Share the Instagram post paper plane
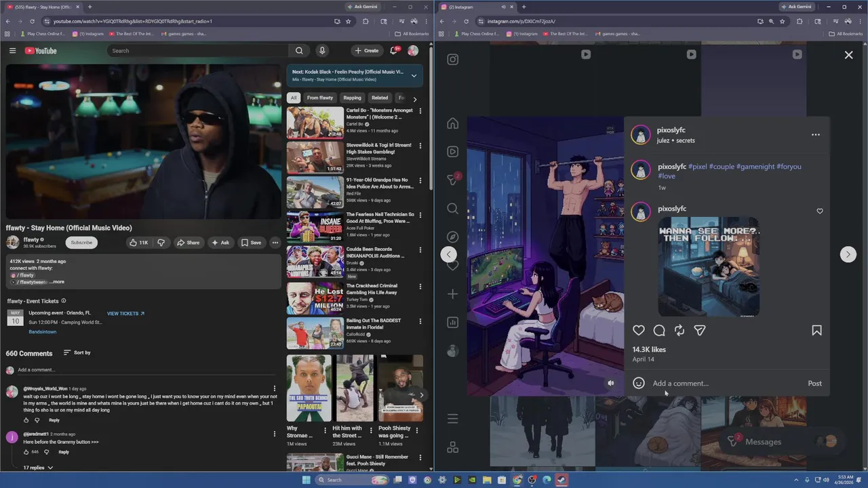Viewport: 868px width, 488px height. (x=700, y=330)
